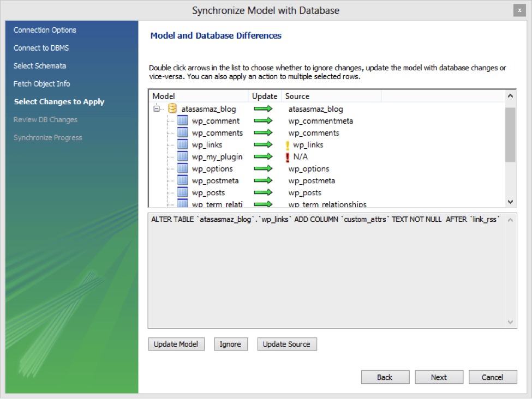The image size is (532, 399).
Task: Click the N/A source entry
Action: point(300,156)
